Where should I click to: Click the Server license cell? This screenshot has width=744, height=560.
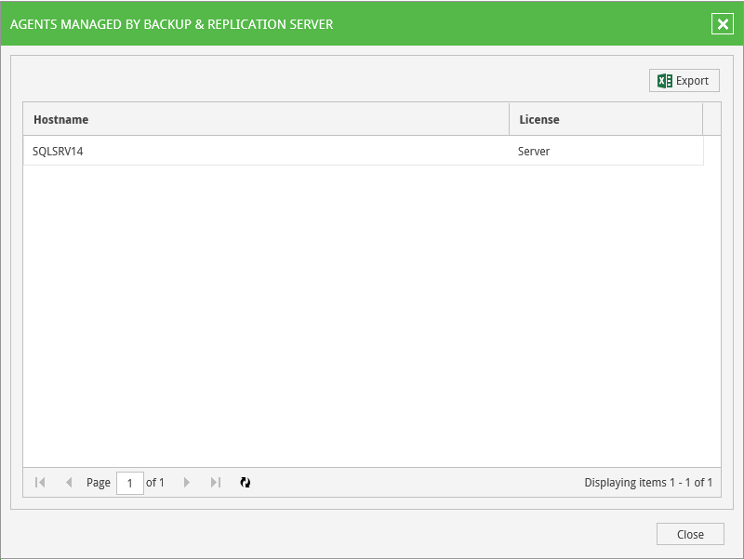606,151
